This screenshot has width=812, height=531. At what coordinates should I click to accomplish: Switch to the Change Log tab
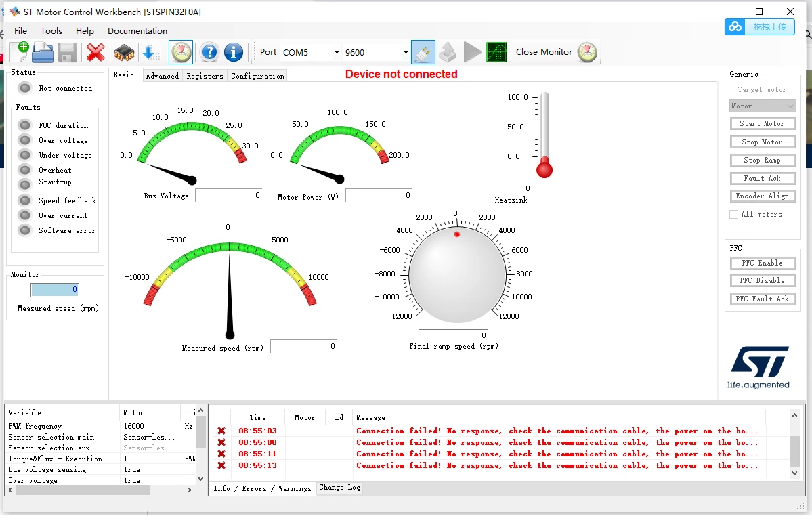click(340, 488)
